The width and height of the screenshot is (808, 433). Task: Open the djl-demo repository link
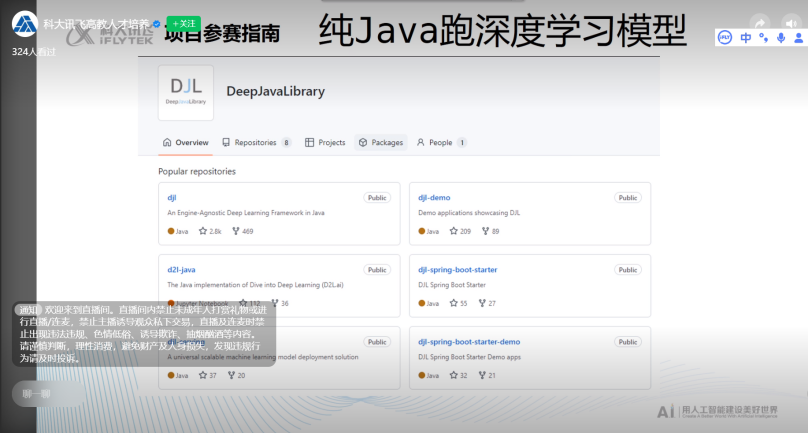[x=434, y=197]
